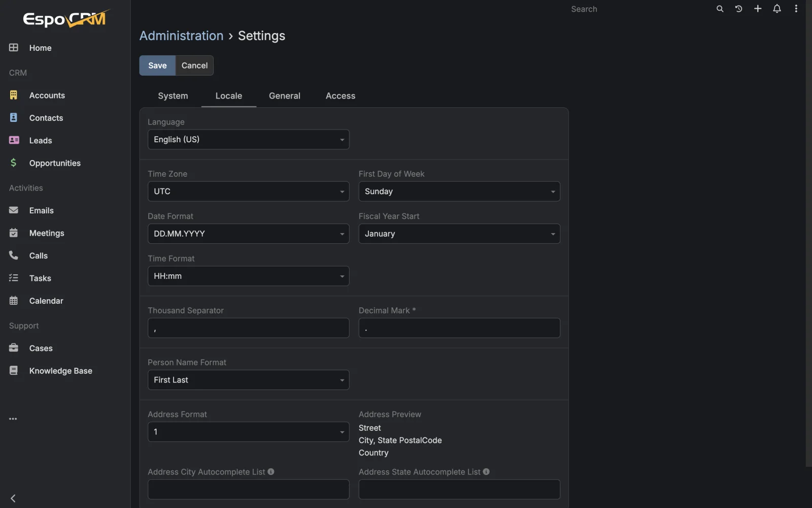Open the Calendar grid icon
The width and height of the screenshot is (812, 508).
tap(14, 300)
